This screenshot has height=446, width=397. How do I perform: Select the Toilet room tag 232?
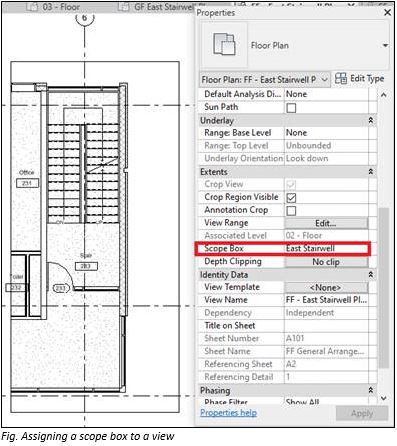point(15,287)
